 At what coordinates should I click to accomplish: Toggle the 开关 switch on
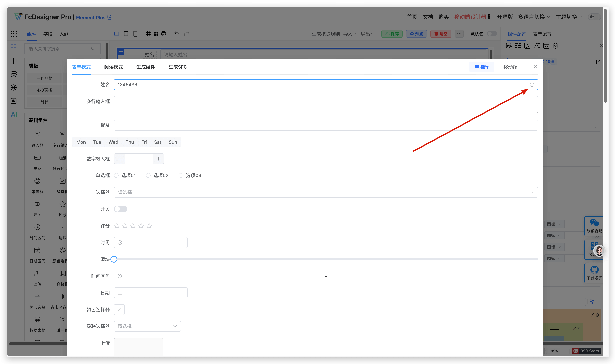(120, 209)
